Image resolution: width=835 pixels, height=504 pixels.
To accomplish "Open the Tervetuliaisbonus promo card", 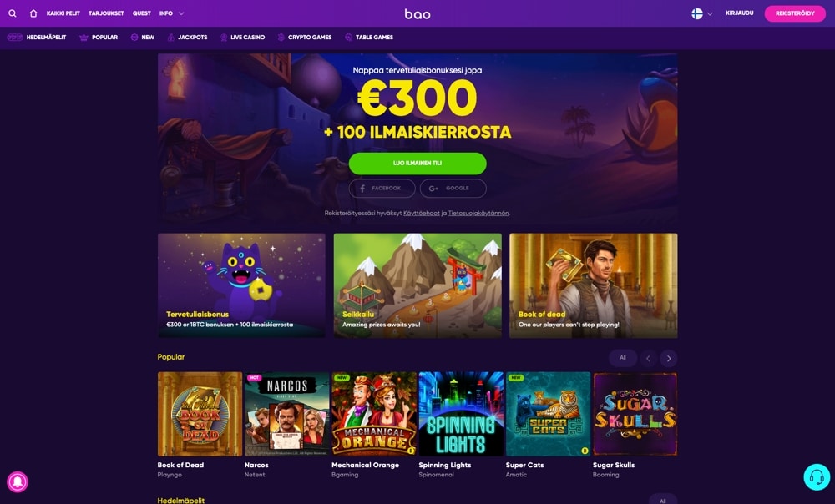I will (241, 285).
